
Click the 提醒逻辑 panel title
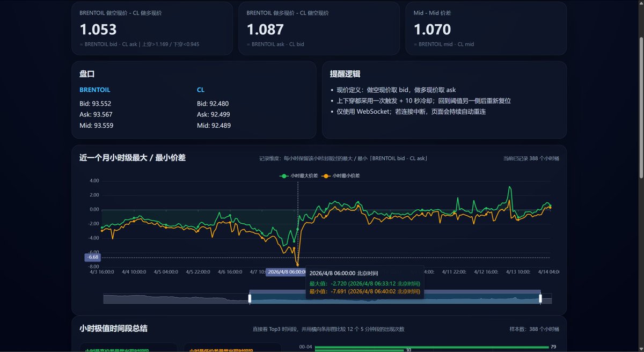[x=345, y=74]
